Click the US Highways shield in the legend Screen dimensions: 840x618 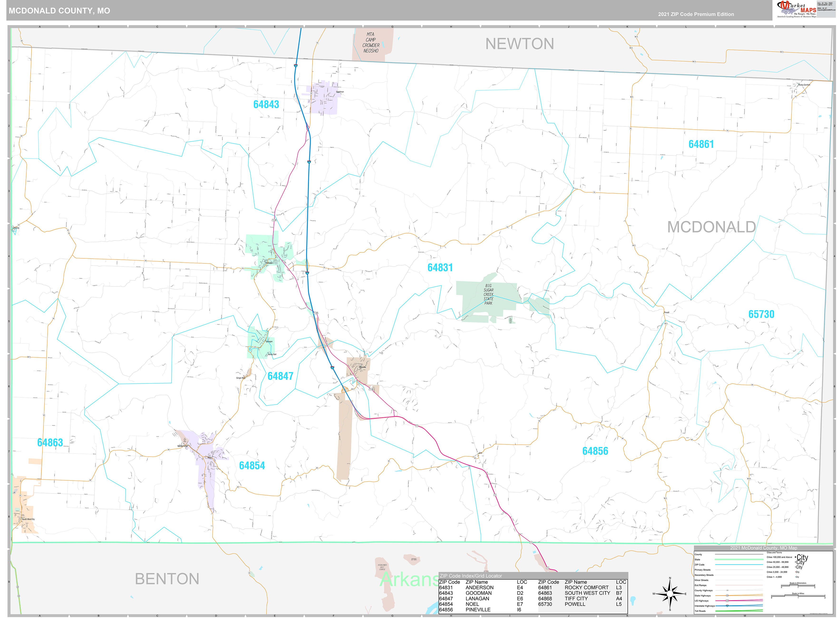click(x=727, y=601)
